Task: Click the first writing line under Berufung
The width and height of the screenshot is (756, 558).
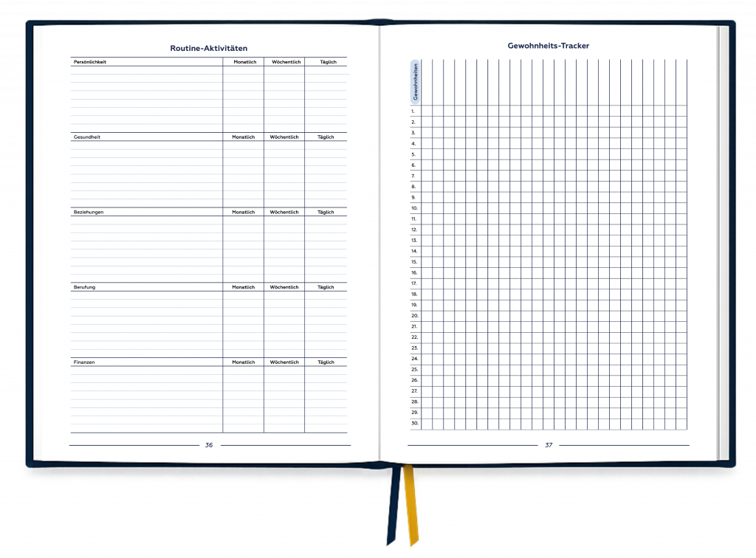Action: point(146,295)
